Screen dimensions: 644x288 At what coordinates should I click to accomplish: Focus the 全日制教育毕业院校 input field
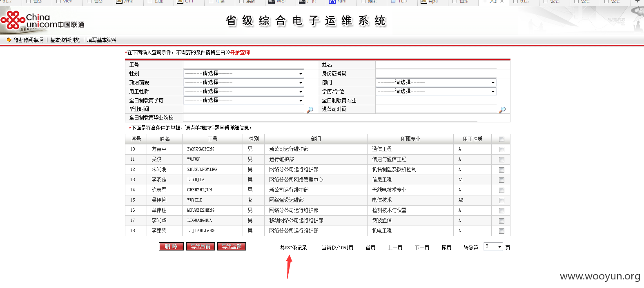click(x=330, y=117)
